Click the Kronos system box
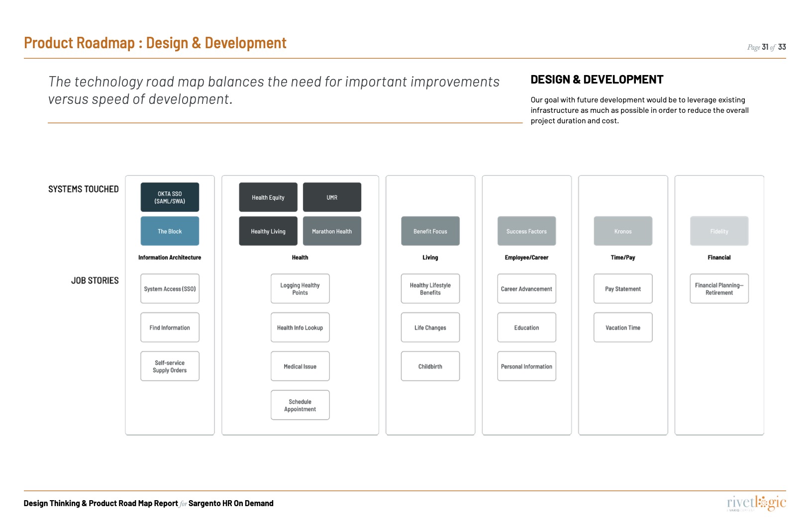 pos(623,231)
